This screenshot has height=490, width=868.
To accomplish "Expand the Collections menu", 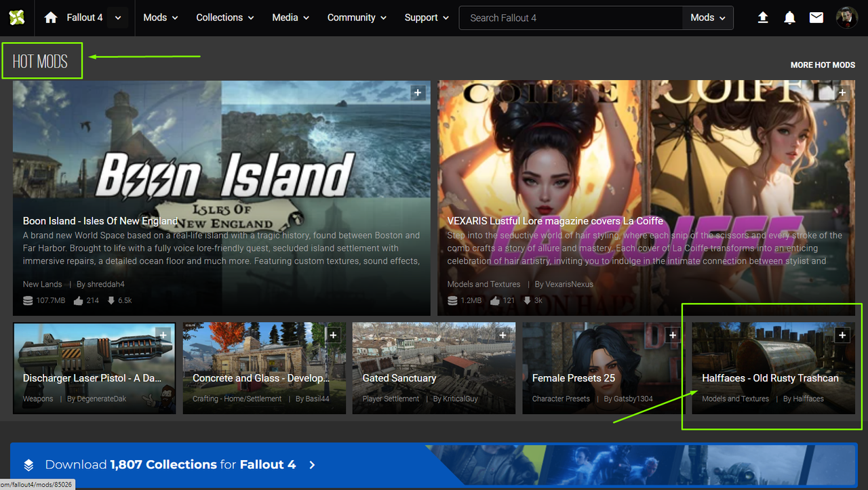I will click(x=225, y=18).
